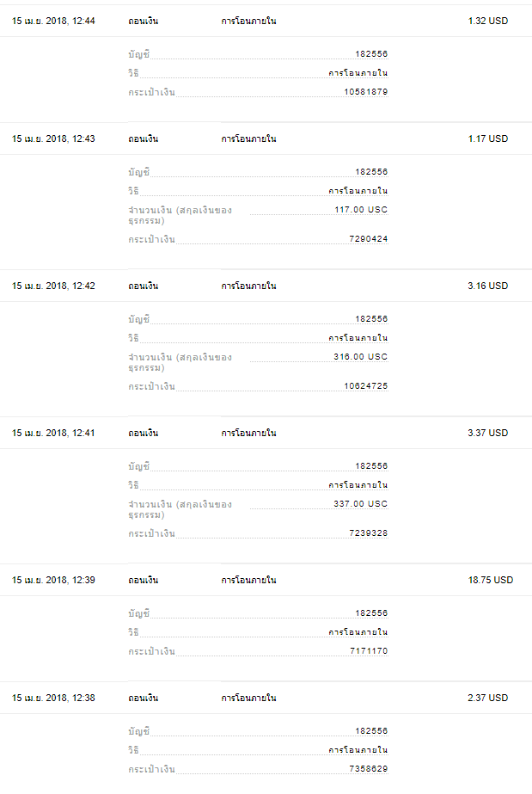The image size is (532, 794).
Task: Select the 12:39 transaction header row
Action: pyautogui.click(x=266, y=580)
